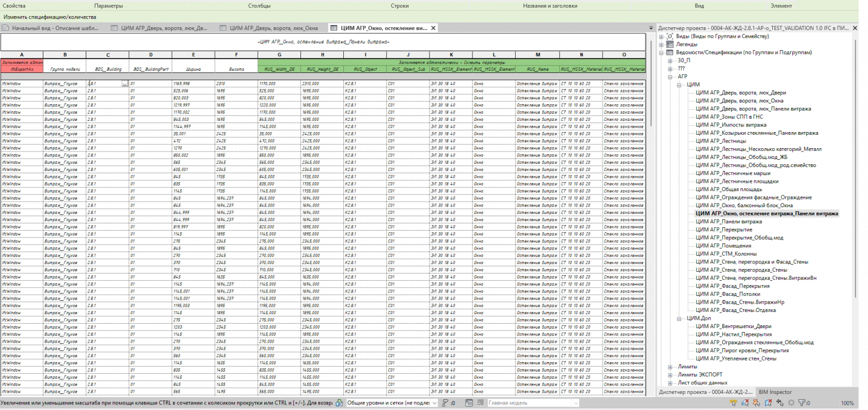868x410 pixels.
Task: Select column header G in schedule
Action: click(x=279, y=55)
